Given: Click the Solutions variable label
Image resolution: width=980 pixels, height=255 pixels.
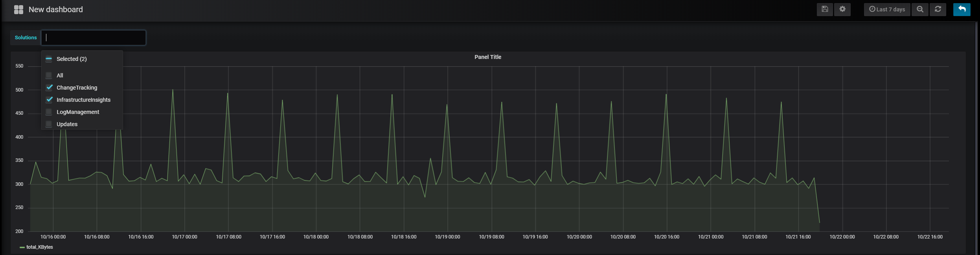Looking at the screenshot, I should [x=26, y=38].
